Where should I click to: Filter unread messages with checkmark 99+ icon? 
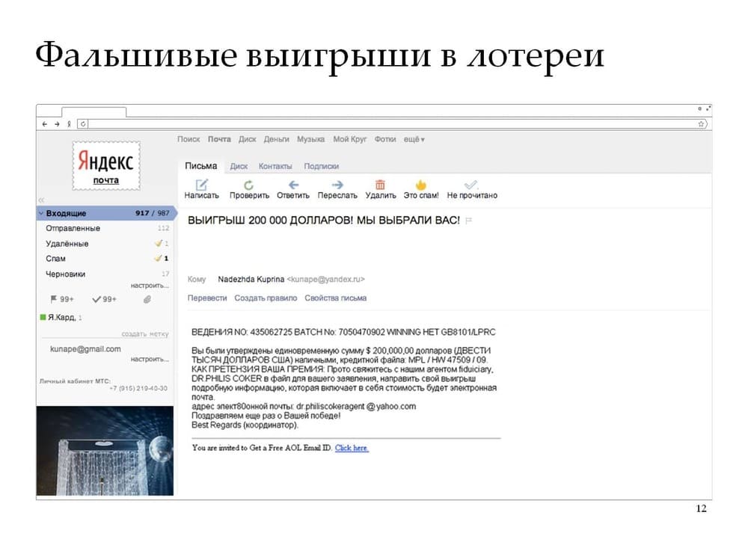tap(96, 299)
